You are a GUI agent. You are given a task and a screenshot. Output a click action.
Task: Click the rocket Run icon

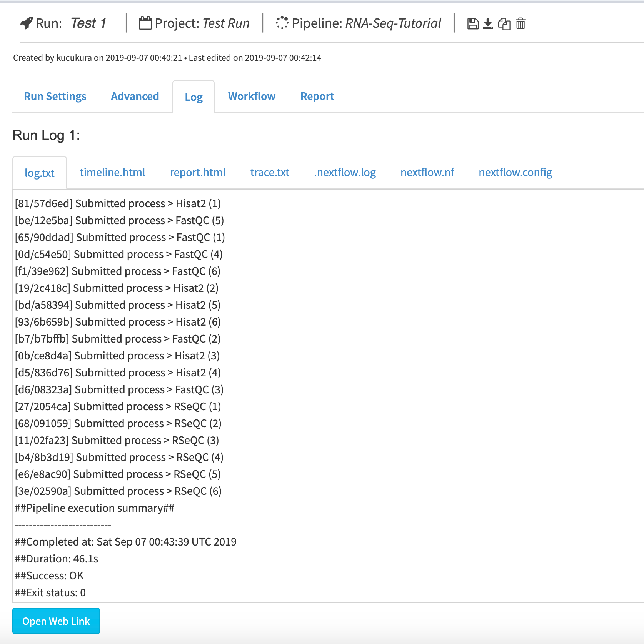[27, 23]
